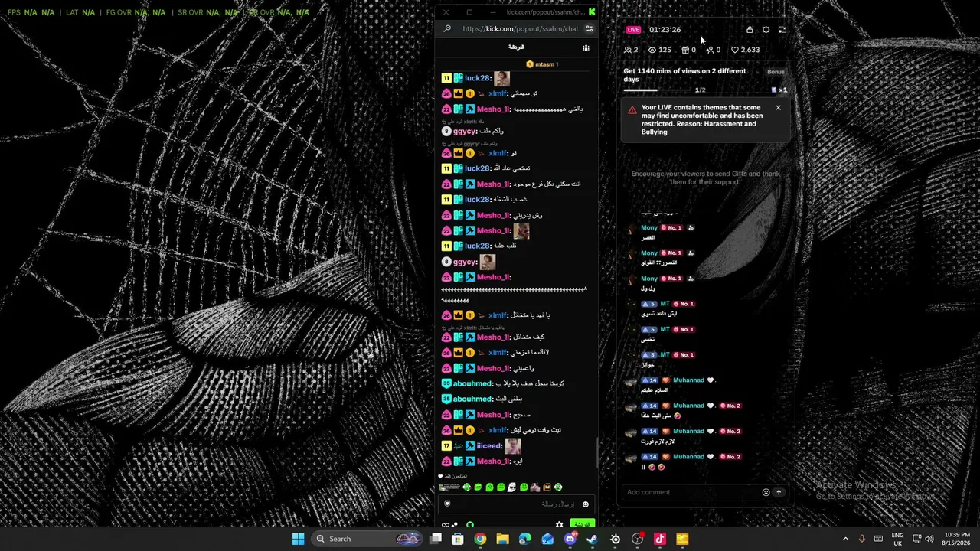
Task: Click the sunglasses ghost emote in emote bar
Action: coord(512,487)
